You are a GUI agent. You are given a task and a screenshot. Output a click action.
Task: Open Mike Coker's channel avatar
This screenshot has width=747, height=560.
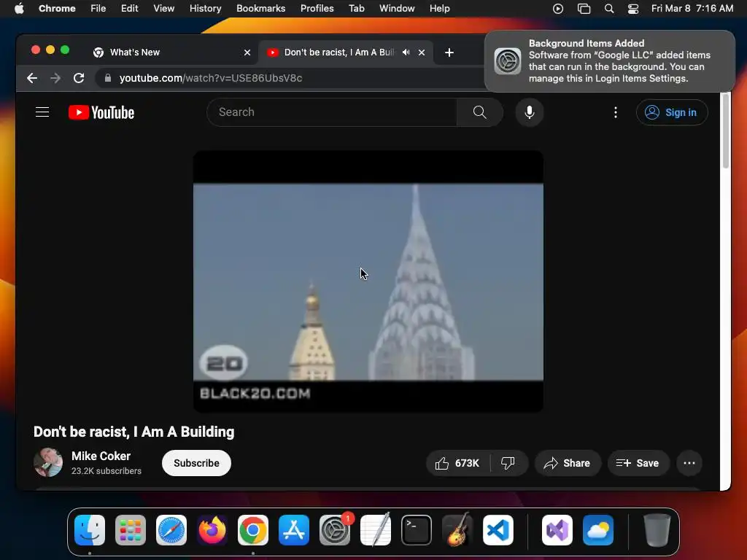coord(48,462)
